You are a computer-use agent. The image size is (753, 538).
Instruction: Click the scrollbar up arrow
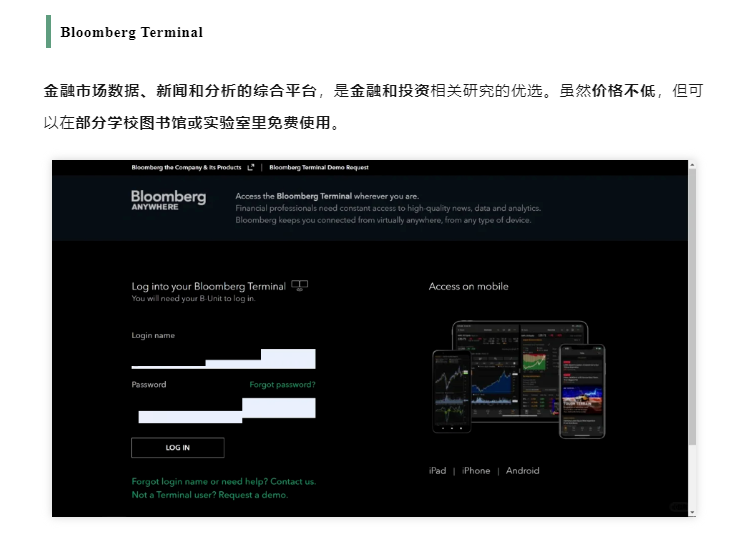(x=692, y=165)
